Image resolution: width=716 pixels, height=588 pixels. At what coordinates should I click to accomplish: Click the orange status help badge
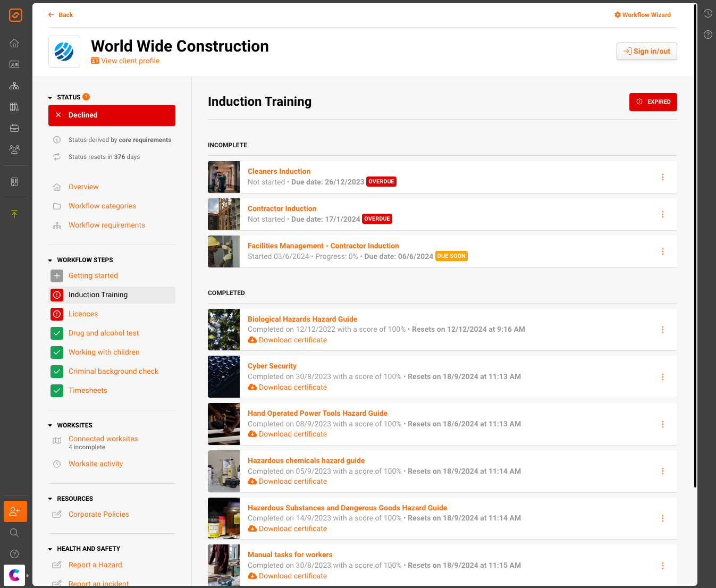[x=86, y=97]
